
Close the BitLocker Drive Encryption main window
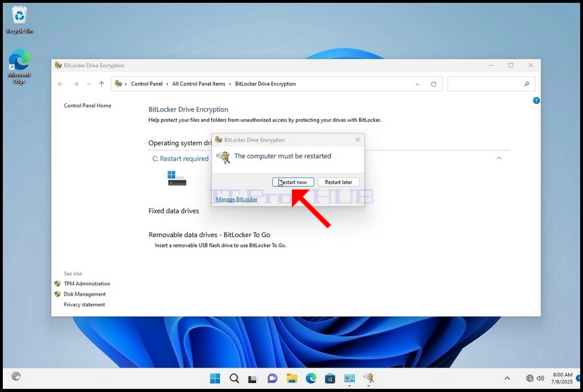(531, 65)
